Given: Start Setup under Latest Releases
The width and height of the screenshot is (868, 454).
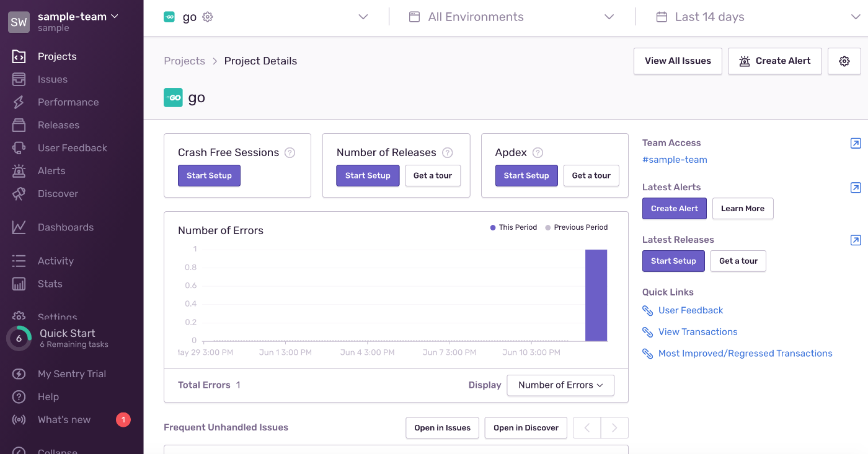Looking at the screenshot, I should [x=673, y=261].
